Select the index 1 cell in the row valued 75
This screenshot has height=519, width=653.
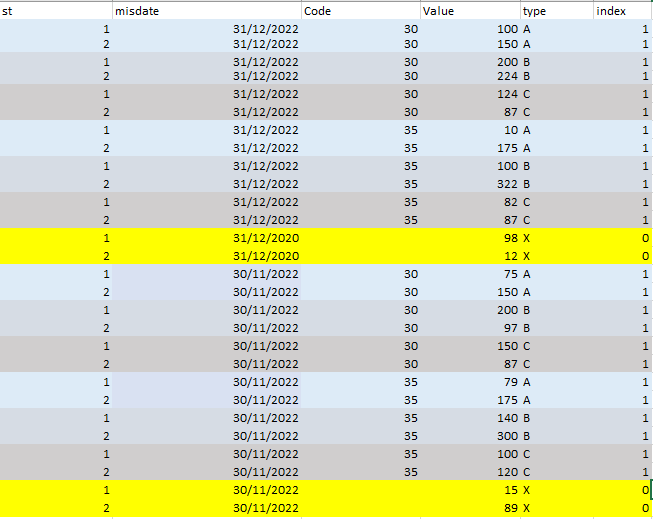623,274
